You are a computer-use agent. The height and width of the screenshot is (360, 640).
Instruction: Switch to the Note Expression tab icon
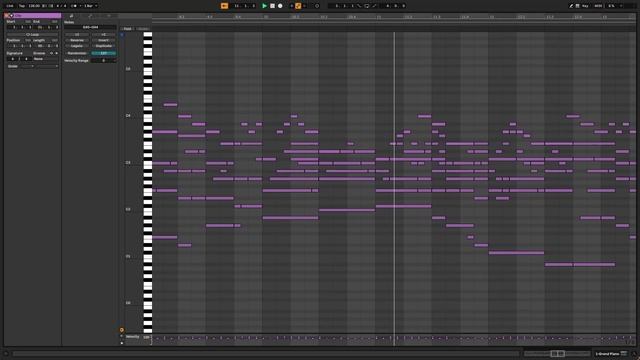pyautogui.click(x=109, y=16)
